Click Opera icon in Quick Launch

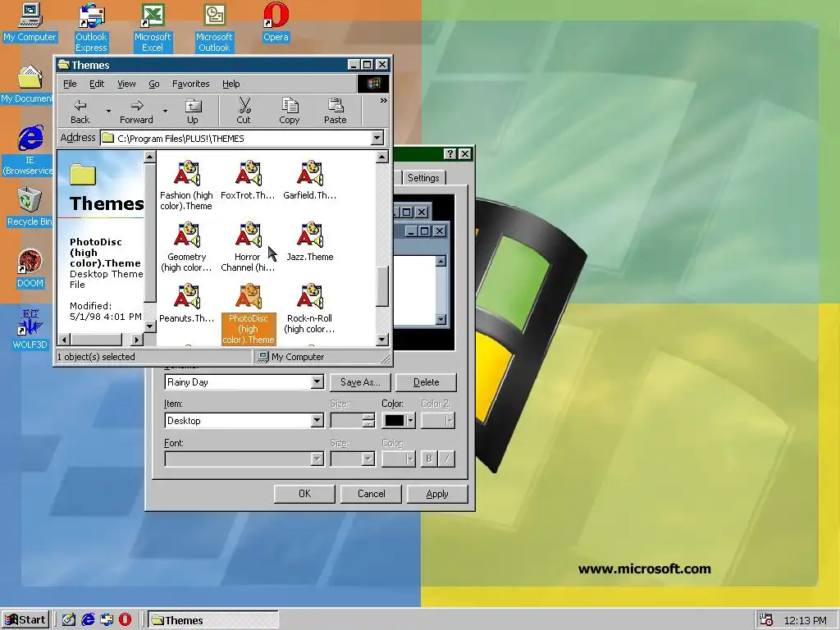coord(125,620)
